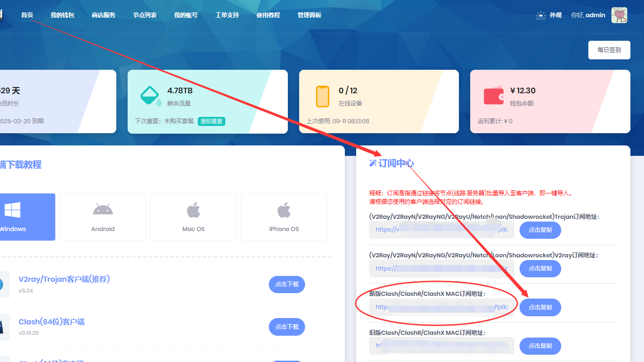Click the 4.78TB remaining traffic value

(x=180, y=90)
